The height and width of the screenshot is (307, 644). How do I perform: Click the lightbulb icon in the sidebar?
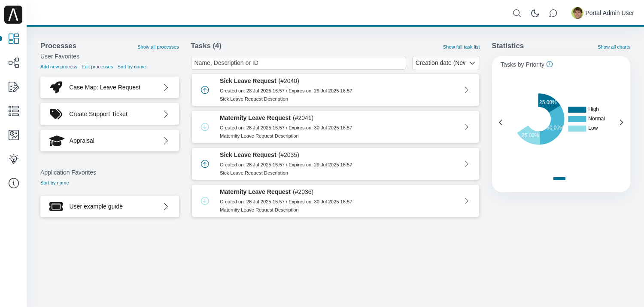click(x=14, y=159)
